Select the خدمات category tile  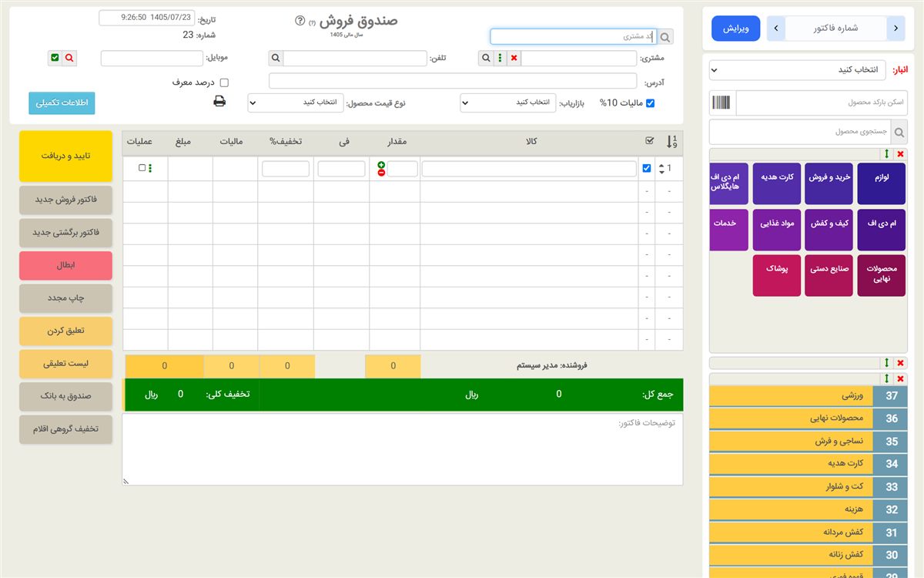point(728,230)
